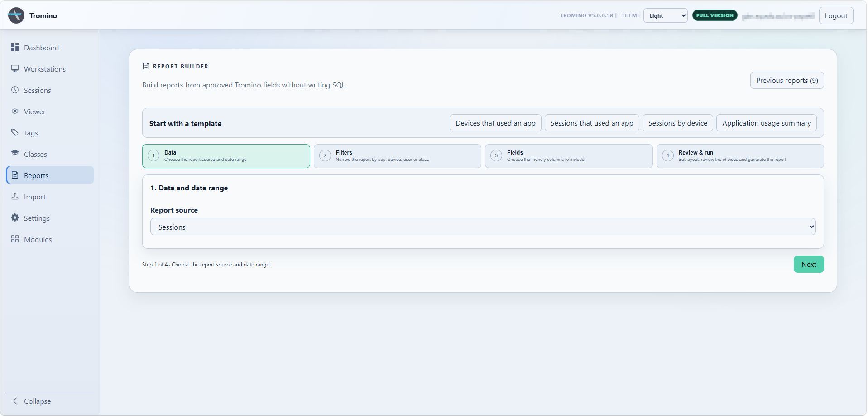The height and width of the screenshot is (416, 868).
Task: Click the Collapse chevron arrow icon
Action: tap(15, 401)
